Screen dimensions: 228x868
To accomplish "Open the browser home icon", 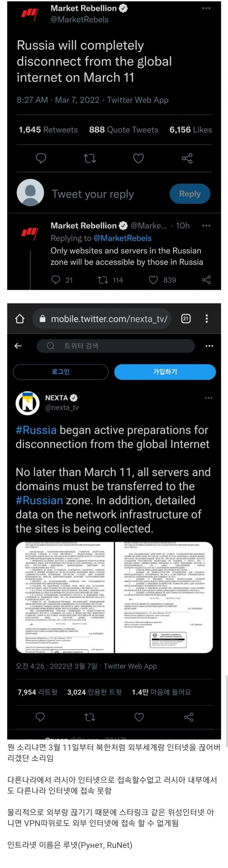I will (x=20, y=319).
